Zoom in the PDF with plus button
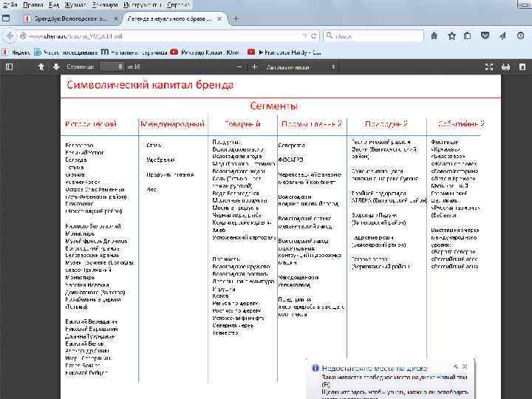This screenshot has height=399, width=532. pos(254,67)
